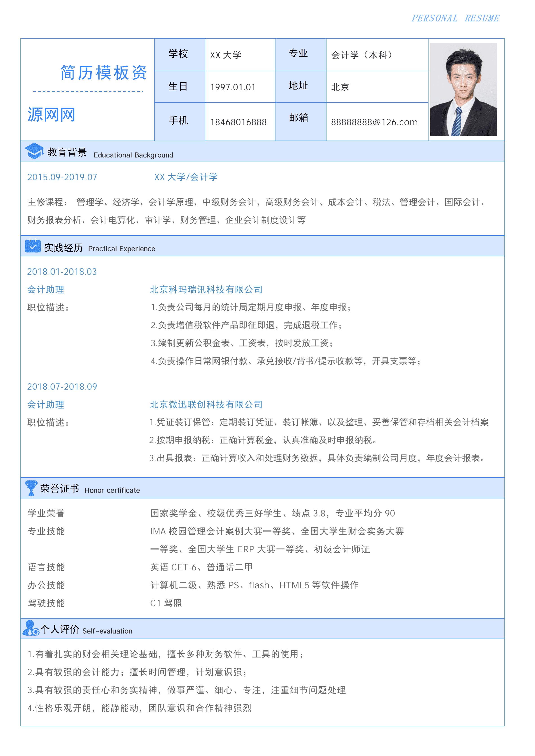The width and height of the screenshot is (535, 756).
Task: Click the date range 2015.09-2019.07
Action: pos(62,177)
